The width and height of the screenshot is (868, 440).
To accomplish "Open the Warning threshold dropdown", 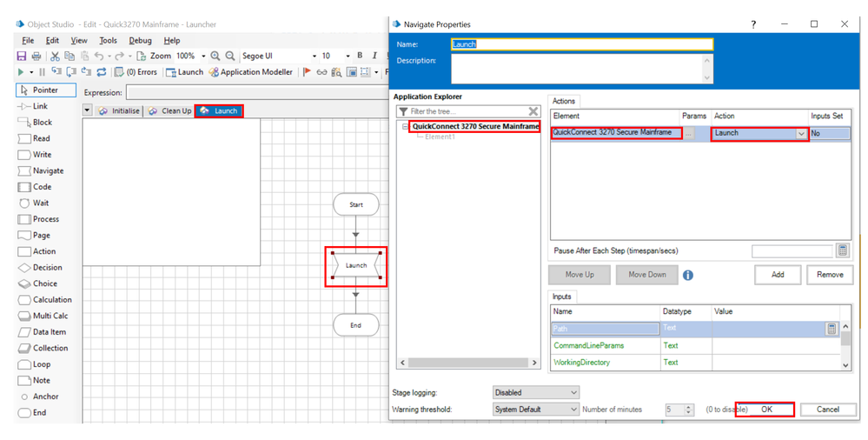I will [x=573, y=410].
